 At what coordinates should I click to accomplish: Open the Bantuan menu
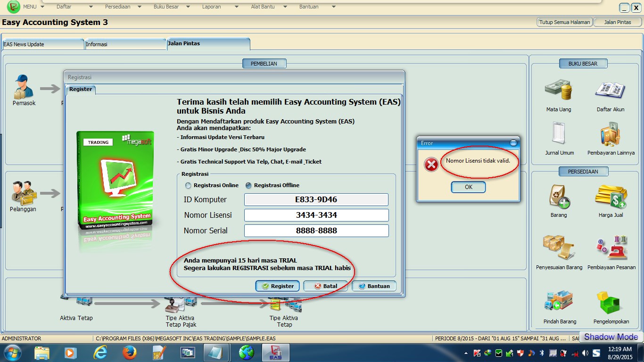pyautogui.click(x=309, y=7)
